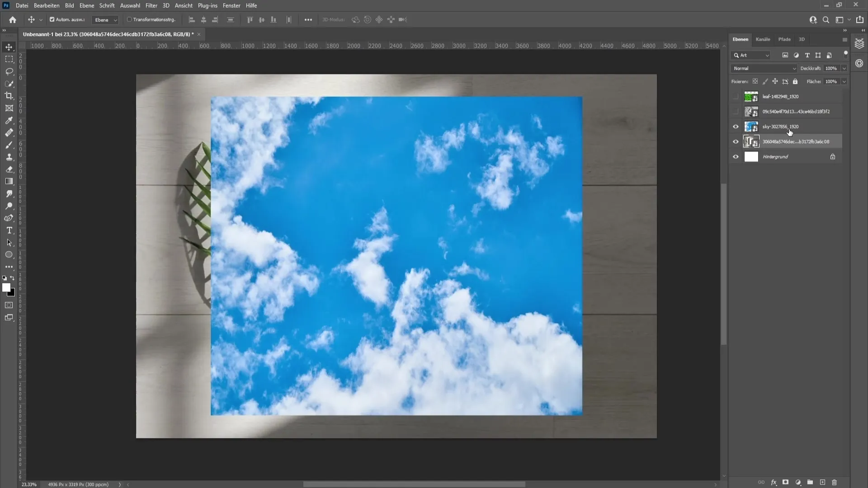The height and width of the screenshot is (488, 868).
Task: Open the Bearbeiten menu
Action: (x=47, y=5)
